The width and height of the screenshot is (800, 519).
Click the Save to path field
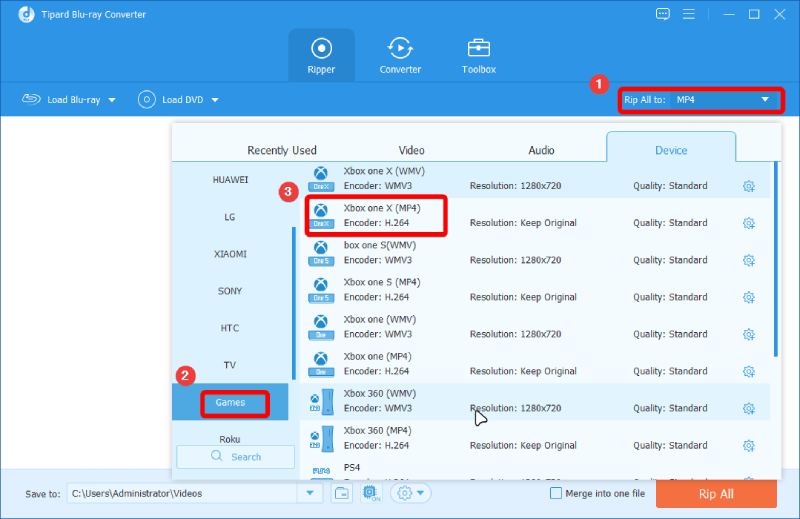pyautogui.click(x=182, y=493)
